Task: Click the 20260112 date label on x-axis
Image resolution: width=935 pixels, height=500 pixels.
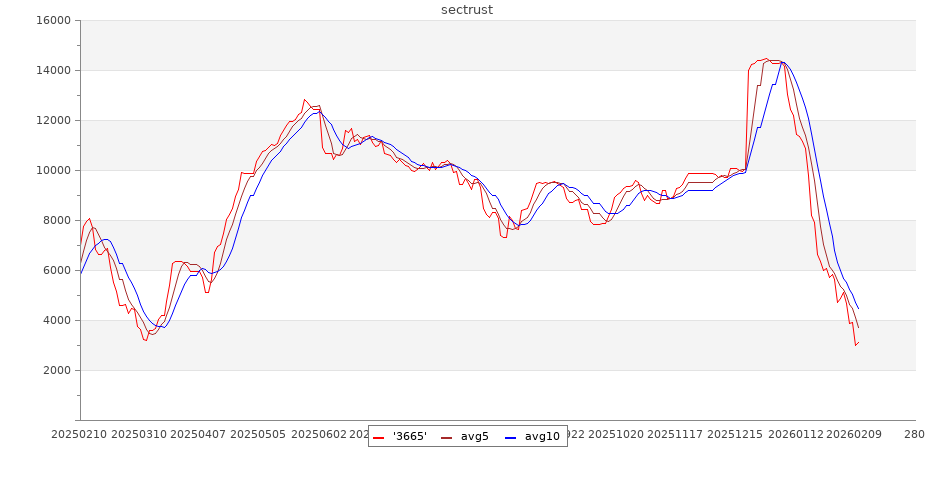Action: [798, 435]
